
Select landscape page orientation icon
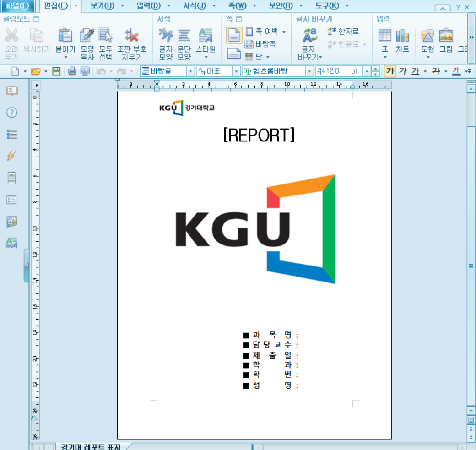point(234,54)
